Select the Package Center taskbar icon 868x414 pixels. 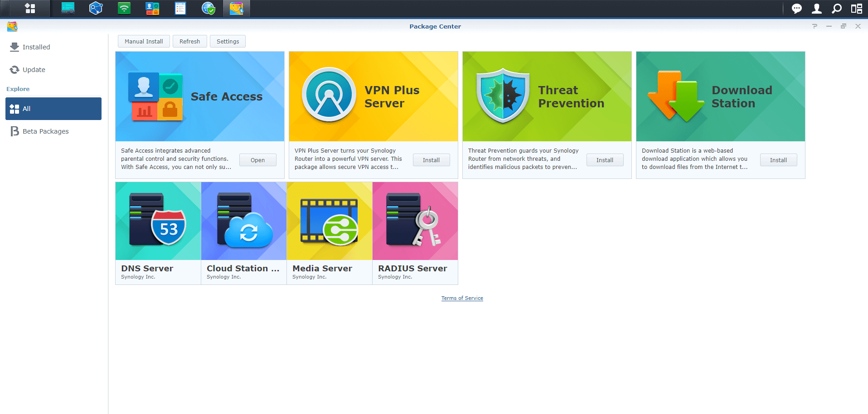coord(237,8)
